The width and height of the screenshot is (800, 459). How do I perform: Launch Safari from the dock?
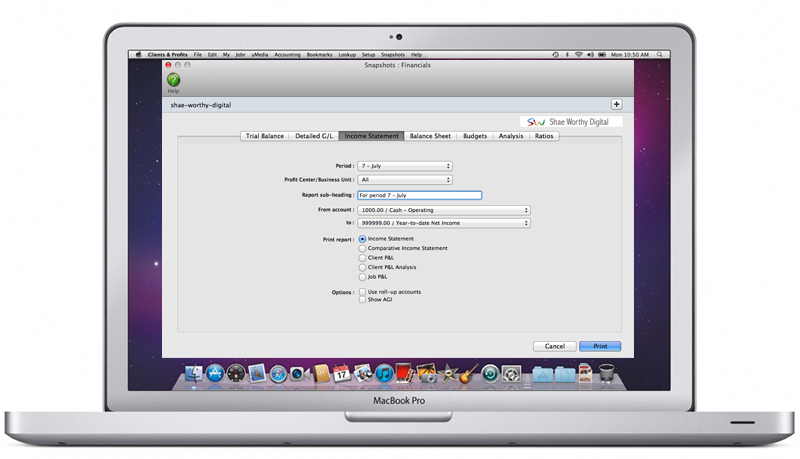pos(279,374)
